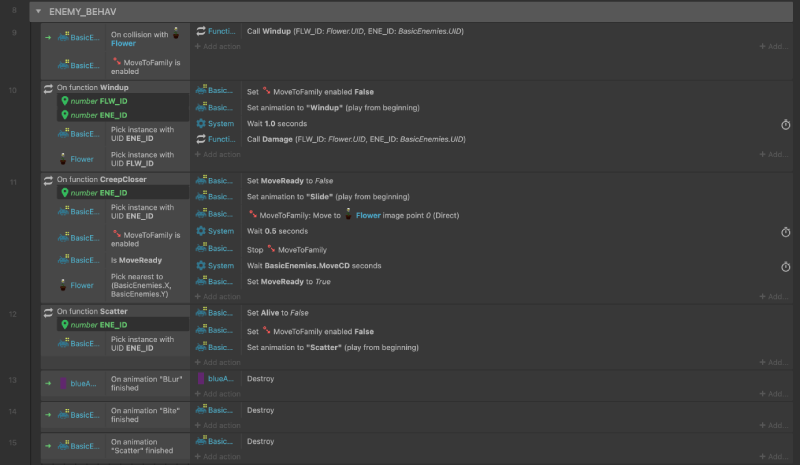The height and width of the screenshot is (465, 800).
Task: Select the ENEMY_BEHAV group header
Action: [x=400, y=12]
